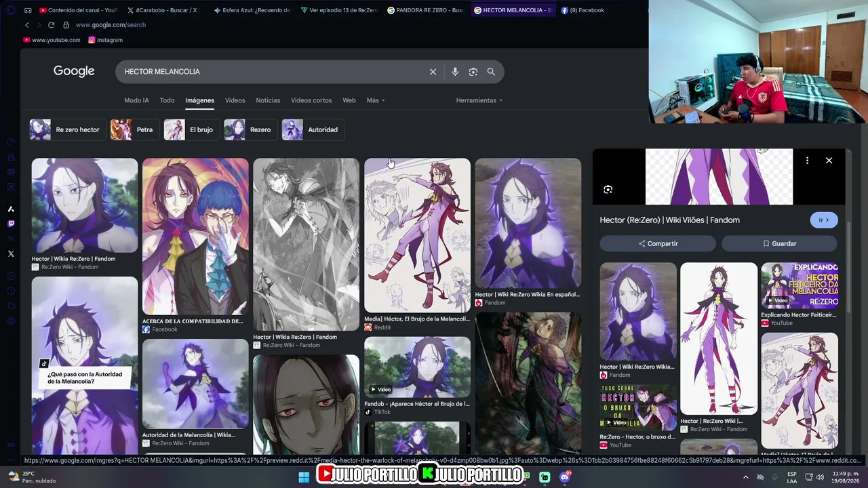Switch to Ver episodio 13 de Re:Zero tab

(x=338, y=10)
